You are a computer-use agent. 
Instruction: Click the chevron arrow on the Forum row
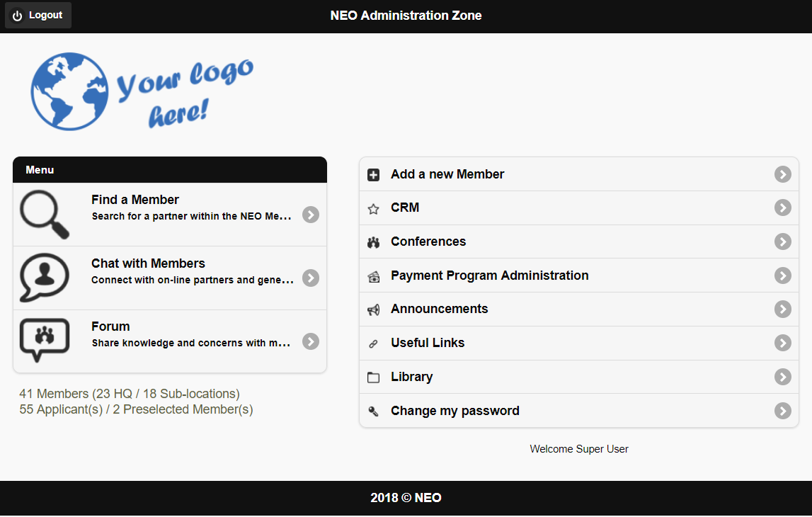(x=311, y=341)
